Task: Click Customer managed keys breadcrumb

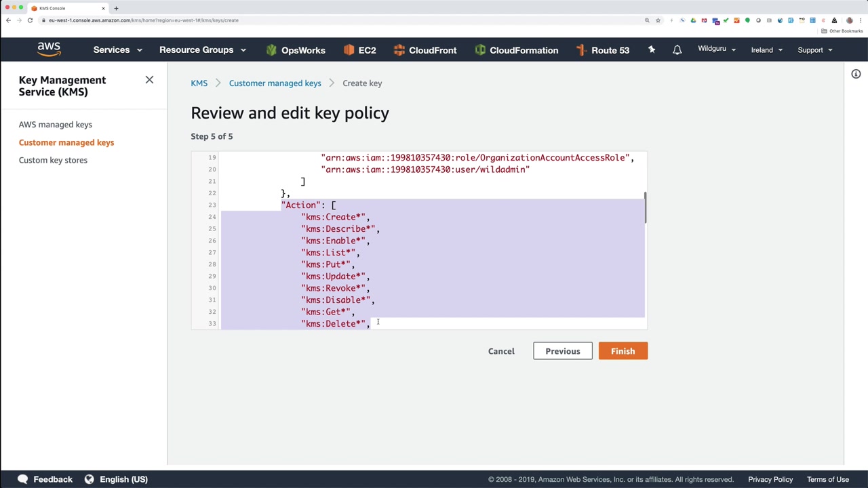Action: pos(275,83)
